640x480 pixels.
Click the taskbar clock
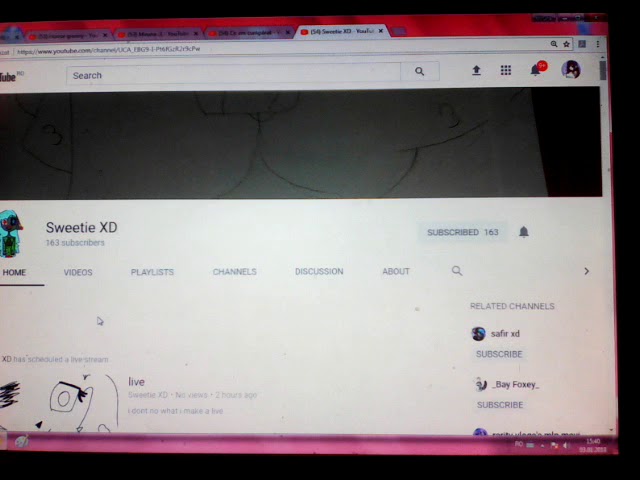pyautogui.click(x=593, y=445)
